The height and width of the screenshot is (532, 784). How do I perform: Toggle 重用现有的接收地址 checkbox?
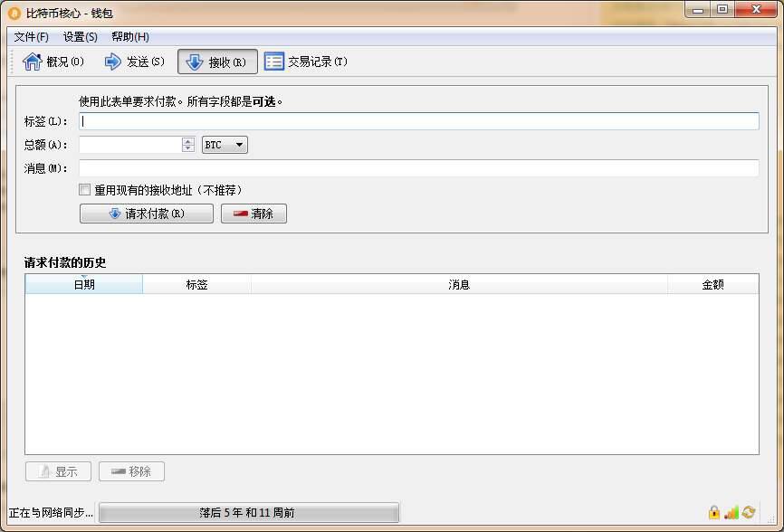pyautogui.click(x=85, y=190)
